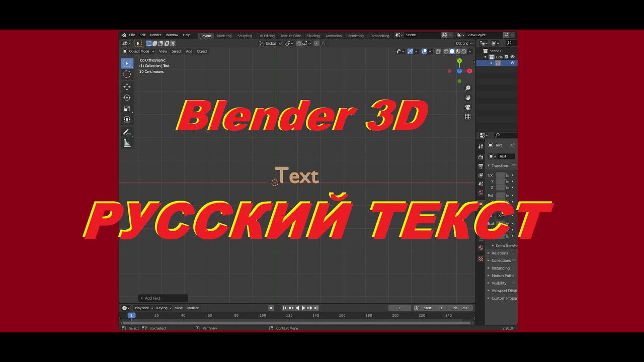Open the Render properties tab icon

481,157
